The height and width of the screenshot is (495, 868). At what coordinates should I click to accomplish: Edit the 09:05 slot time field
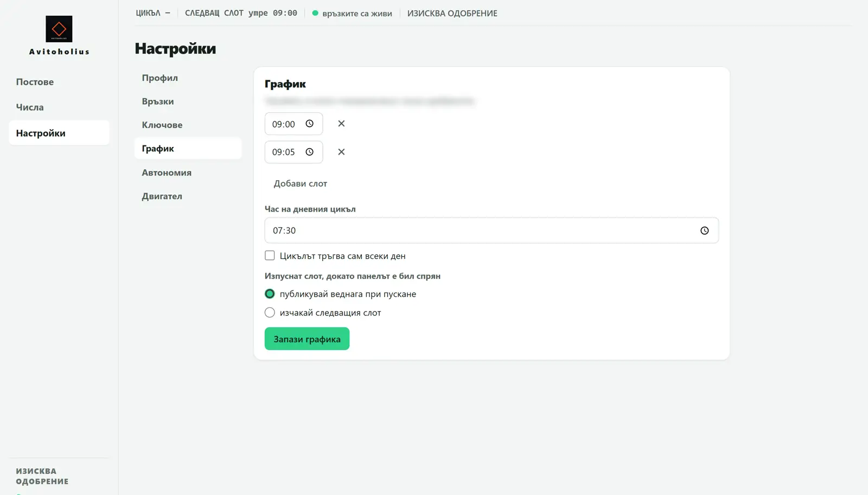click(293, 152)
